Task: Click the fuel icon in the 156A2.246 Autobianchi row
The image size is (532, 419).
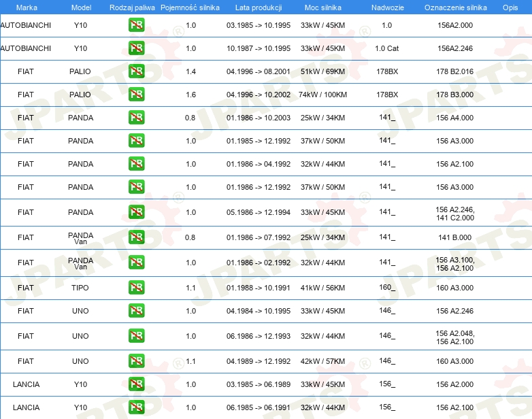Action: click(136, 48)
